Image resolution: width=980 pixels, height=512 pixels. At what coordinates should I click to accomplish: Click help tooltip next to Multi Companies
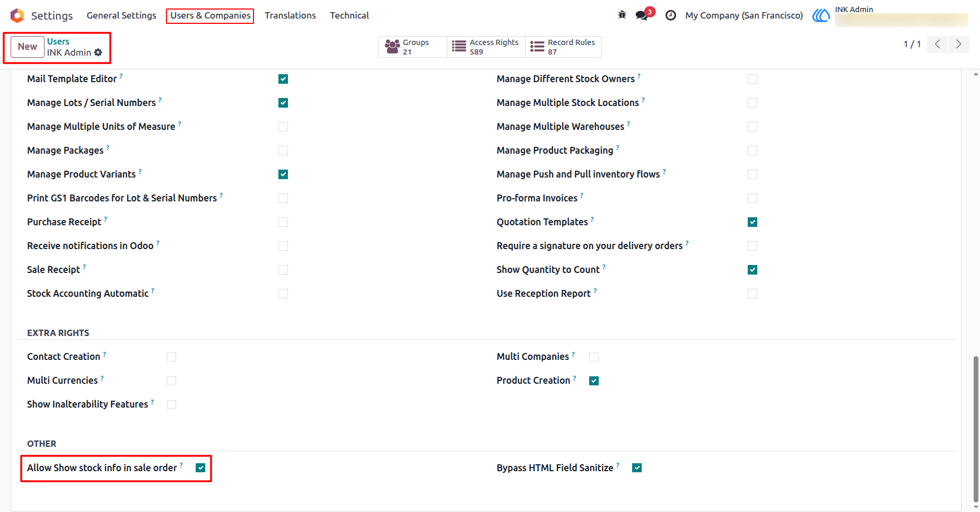click(x=573, y=354)
